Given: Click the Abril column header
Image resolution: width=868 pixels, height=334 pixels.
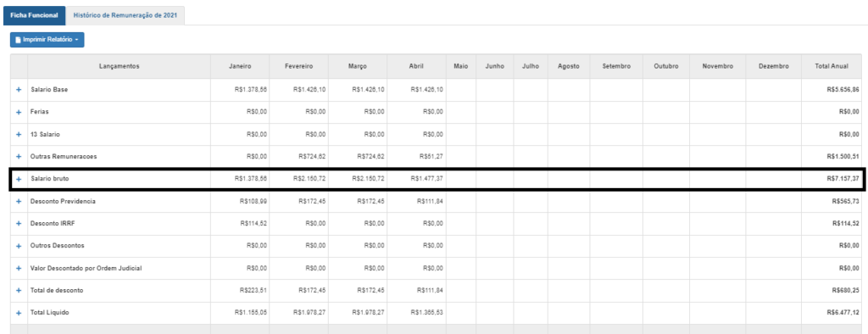Looking at the screenshot, I should coord(416,66).
